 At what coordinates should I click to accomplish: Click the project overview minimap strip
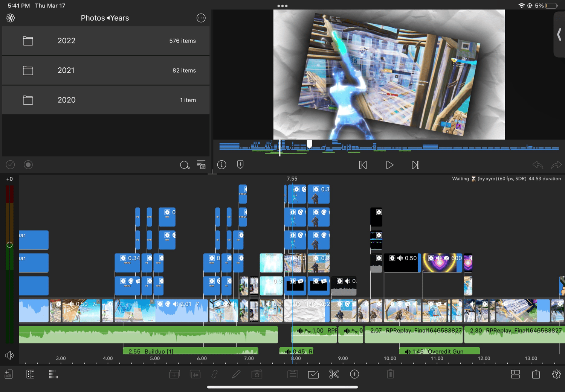[x=389, y=147]
